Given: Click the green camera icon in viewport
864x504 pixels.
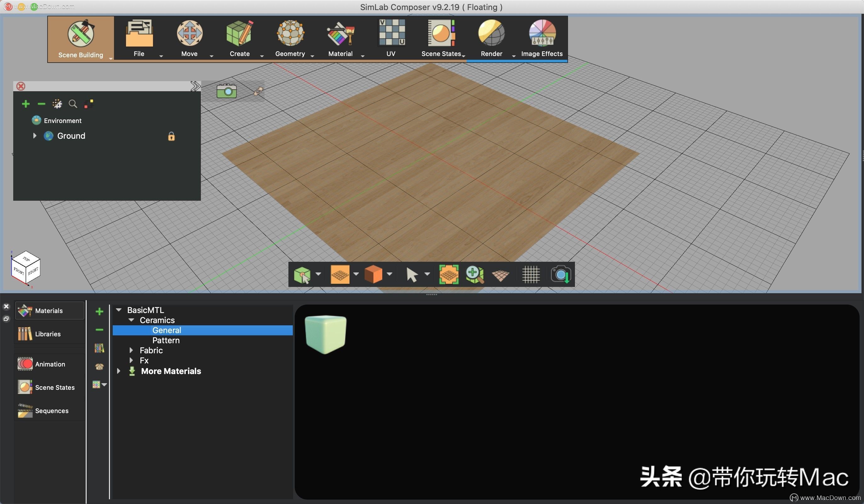Looking at the screenshot, I should coord(227,91).
